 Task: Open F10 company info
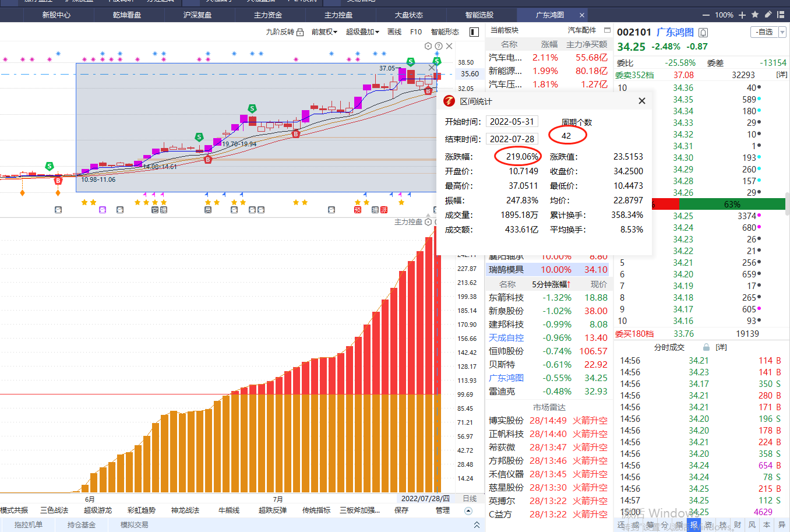(x=416, y=32)
